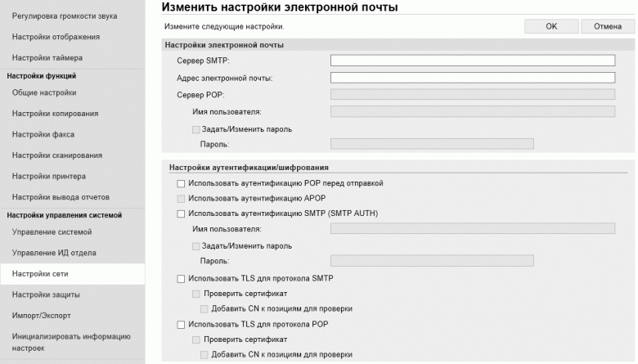
Task: Select Общие настройки in sidebar
Action: tap(44, 92)
